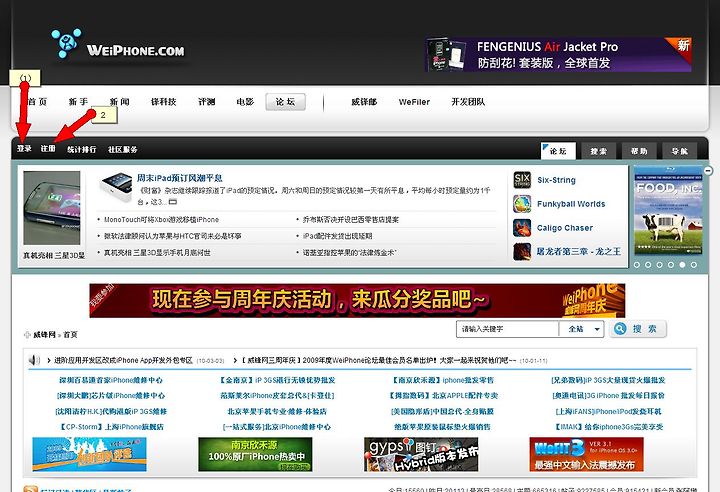Open news 诺基亚指控苹果的法律炼金术
The width and height of the screenshot is (720, 492).
[349, 253]
